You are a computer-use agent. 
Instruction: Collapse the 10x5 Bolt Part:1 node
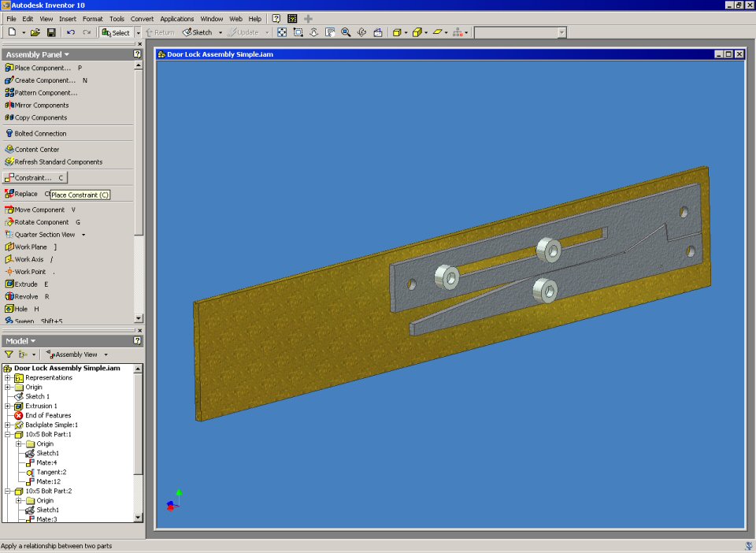click(7, 434)
